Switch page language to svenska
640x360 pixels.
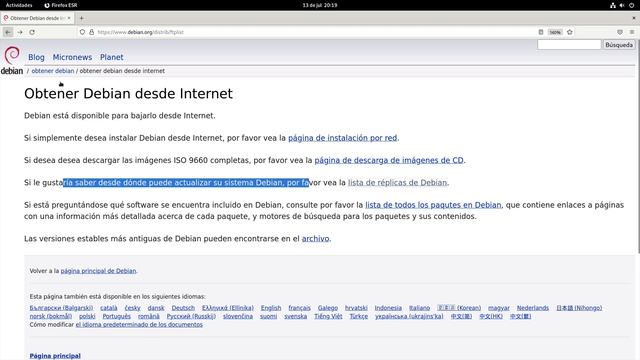click(296, 316)
